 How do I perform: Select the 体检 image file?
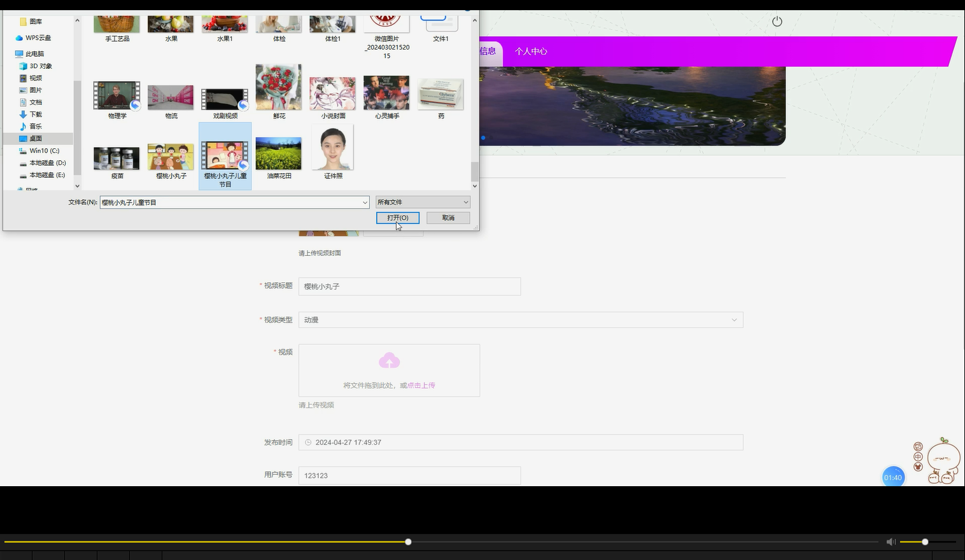(279, 28)
